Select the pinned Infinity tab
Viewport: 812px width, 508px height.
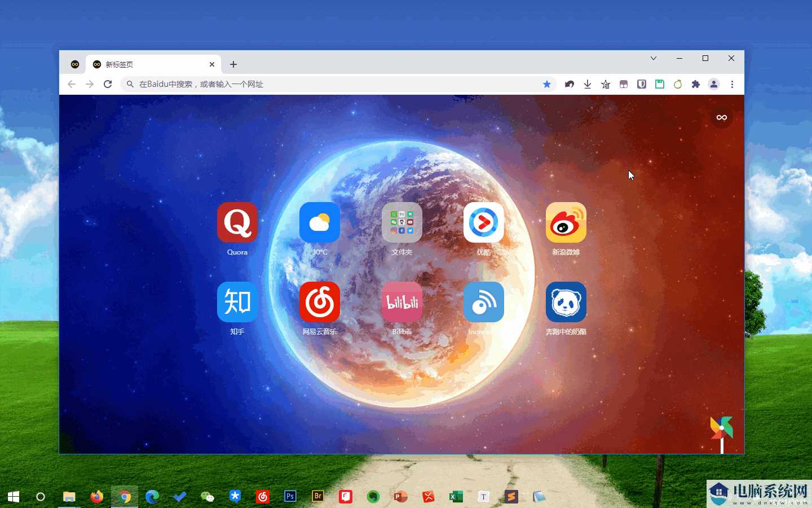tap(75, 64)
